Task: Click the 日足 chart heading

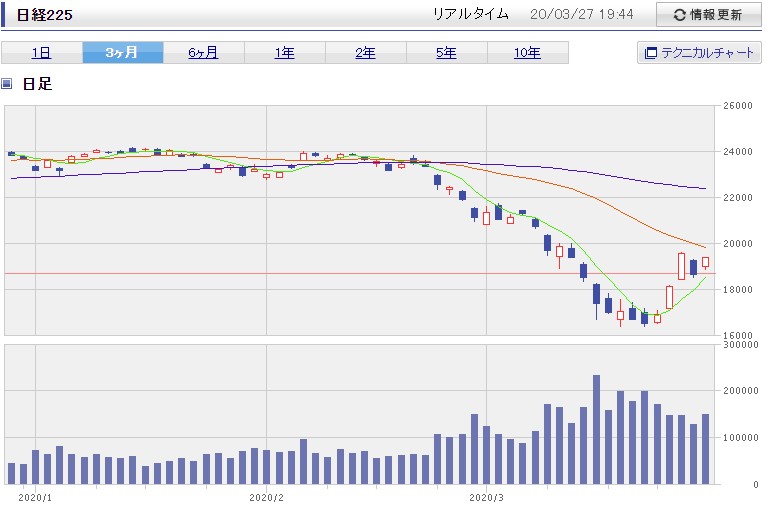Action: tap(37, 84)
